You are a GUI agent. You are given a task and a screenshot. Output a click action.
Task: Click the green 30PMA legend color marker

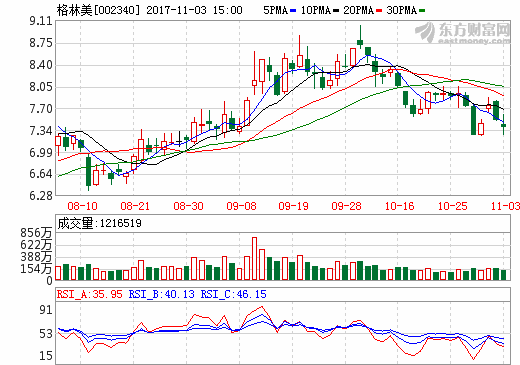(422, 11)
